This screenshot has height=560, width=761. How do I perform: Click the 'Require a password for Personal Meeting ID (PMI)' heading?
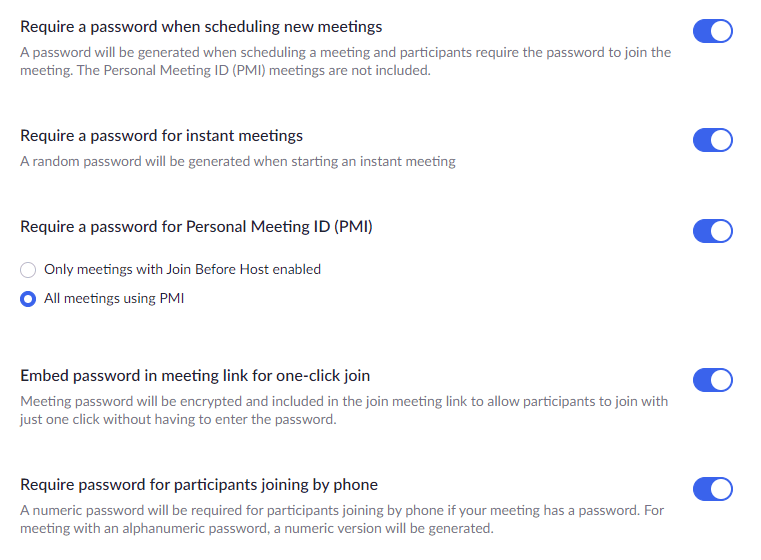(x=196, y=227)
